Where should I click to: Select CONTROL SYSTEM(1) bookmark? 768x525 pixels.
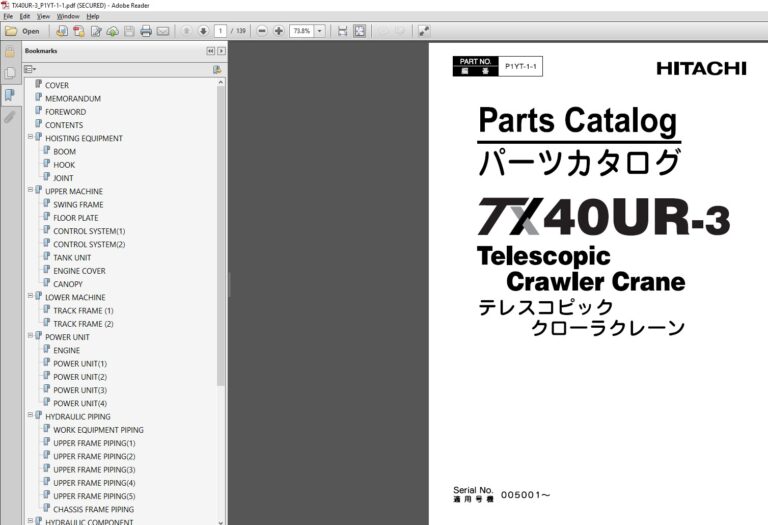coord(89,231)
